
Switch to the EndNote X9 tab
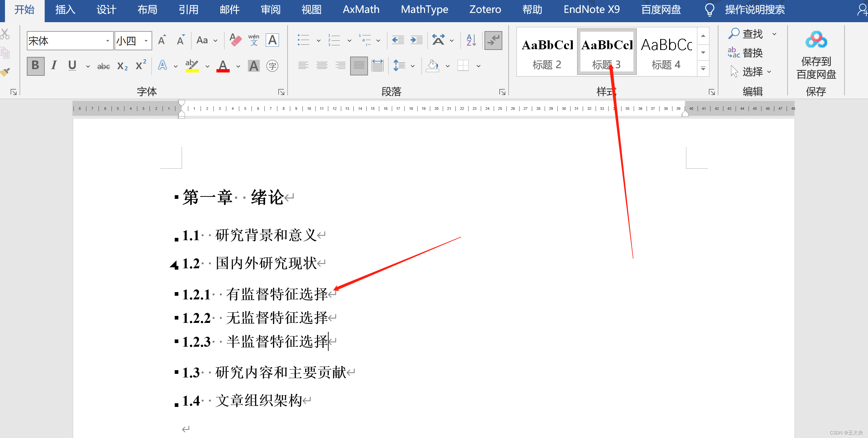[591, 10]
